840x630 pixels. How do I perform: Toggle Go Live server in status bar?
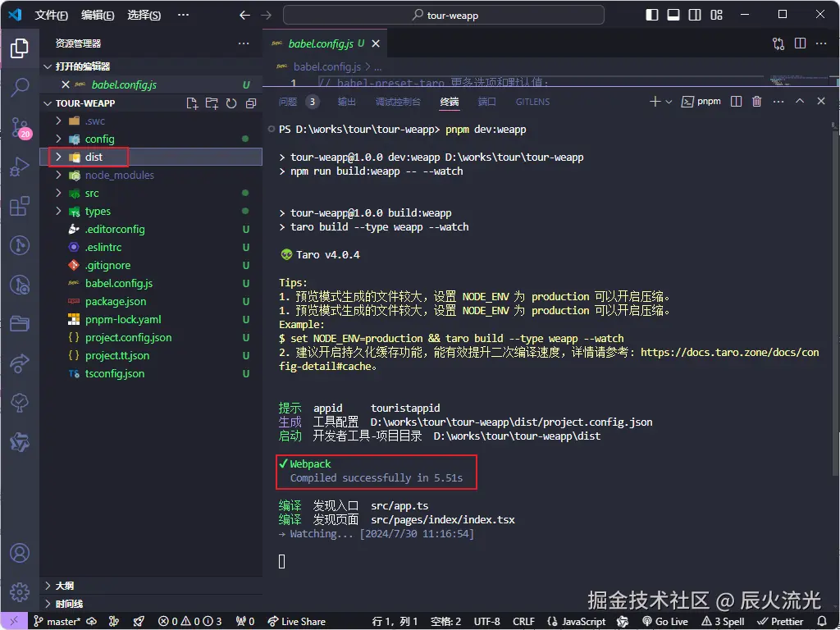pos(664,622)
